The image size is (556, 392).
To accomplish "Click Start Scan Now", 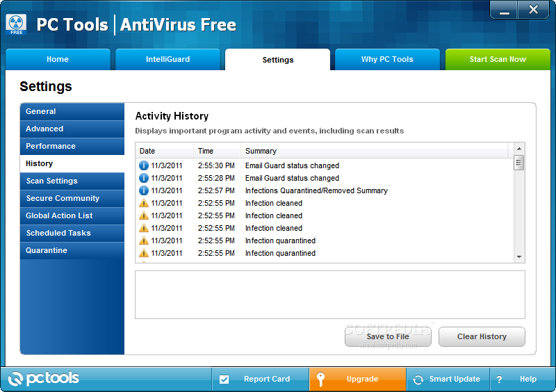I will (498, 59).
